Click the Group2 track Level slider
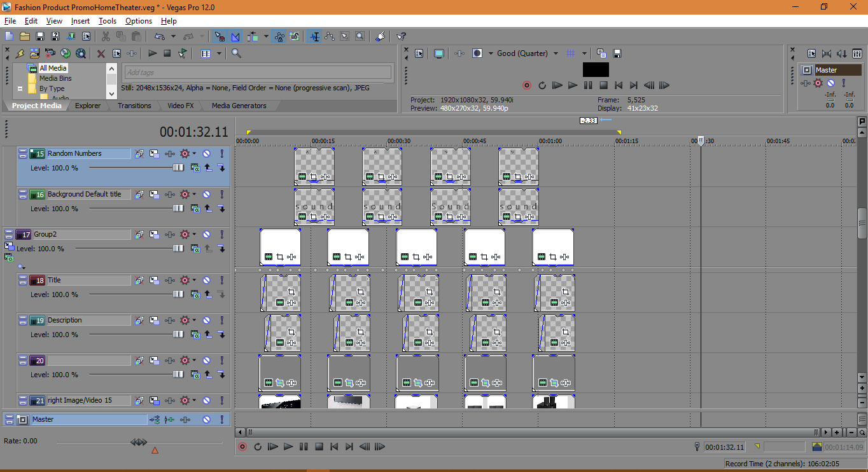Image resolution: width=868 pixels, height=472 pixels. click(x=178, y=249)
